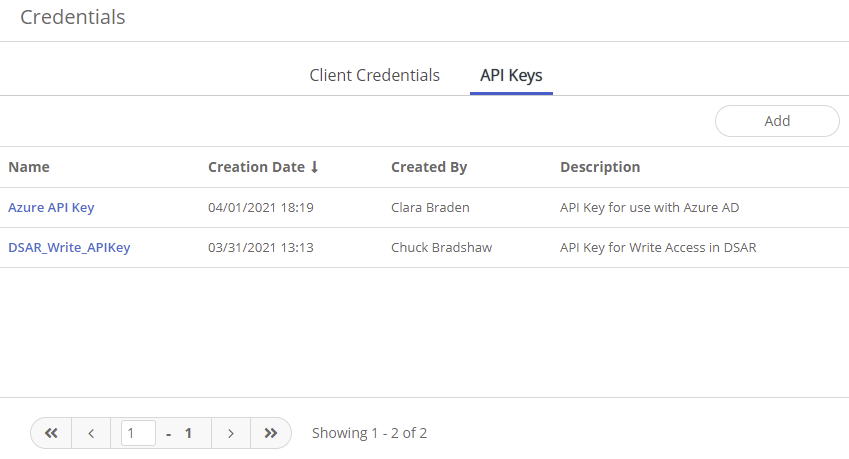Screen dimensions: 849x459
Task: Click the Clara Braden cell
Action: coord(430,207)
